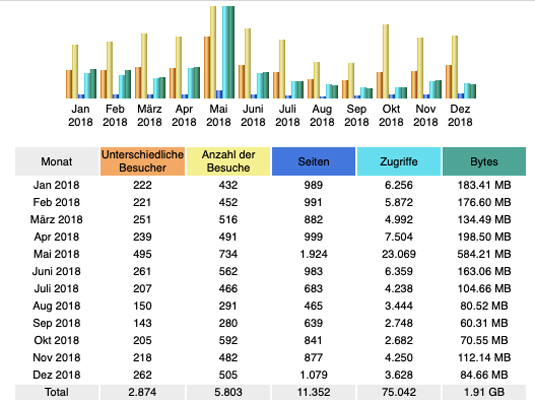Click the 23.069 Zugriffe value
The height and width of the screenshot is (404, 535).
pyautogui.click(x=399, y=254)
